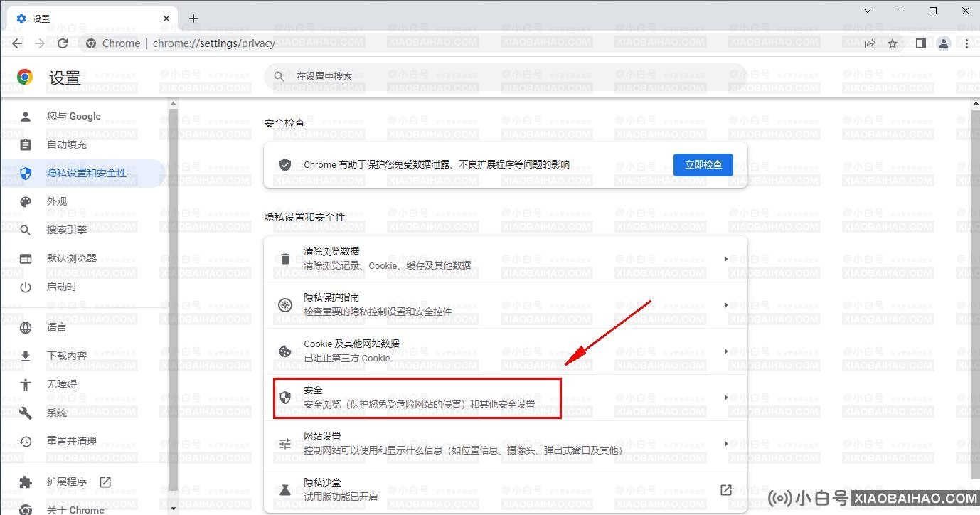
Task: Focus the 在设置中搜索 search field
Action: click(x=505, y=76)
